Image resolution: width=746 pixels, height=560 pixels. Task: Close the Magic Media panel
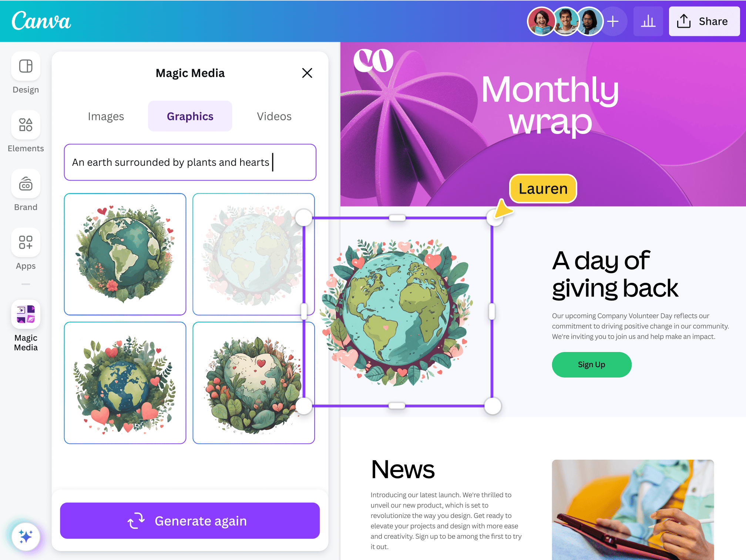307,73
